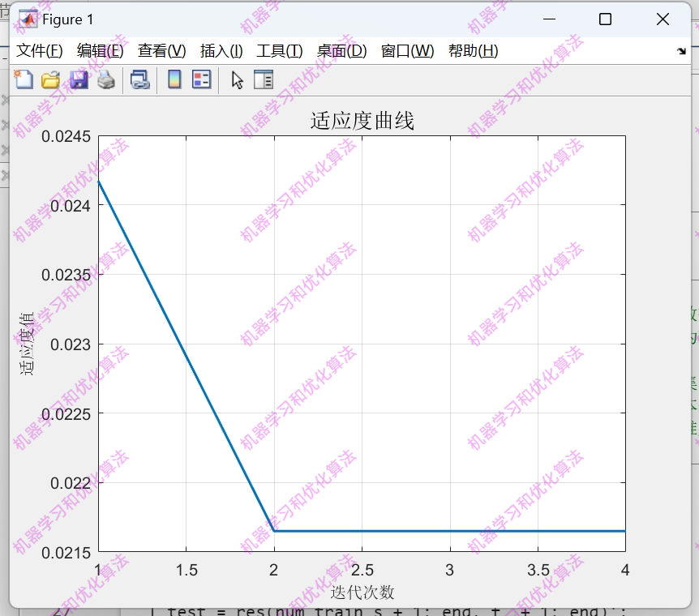Click the × on the left docked panel edge
This screenshot has width=699, height=616.
(x=6, y=101)
